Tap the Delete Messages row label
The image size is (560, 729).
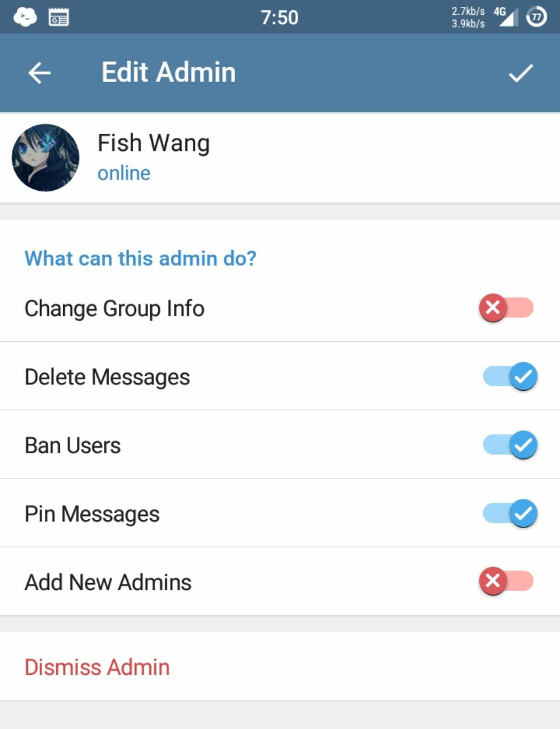click(107, 377)
